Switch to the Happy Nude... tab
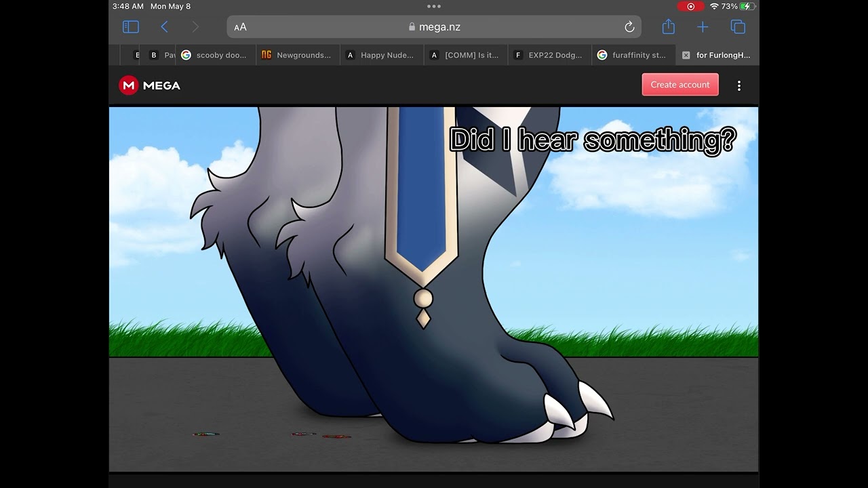Image resolution: width=868 pixels, height=488 pixels. [382, 55]
